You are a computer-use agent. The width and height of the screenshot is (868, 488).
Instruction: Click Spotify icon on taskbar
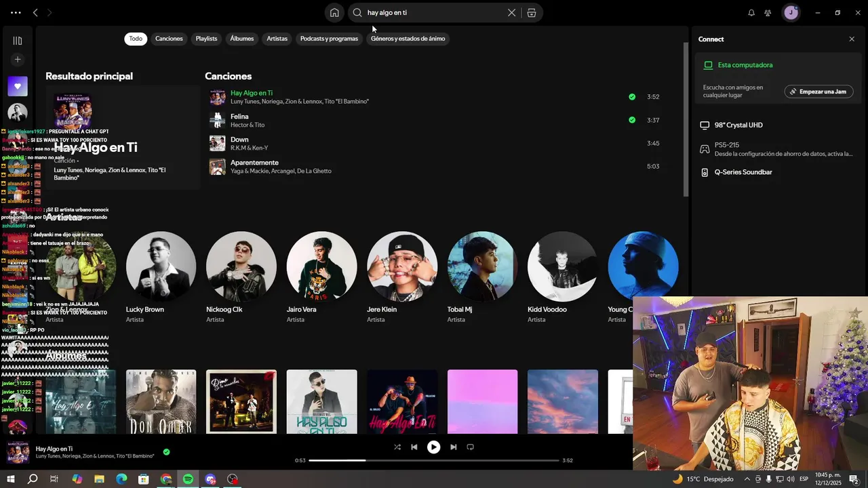188,479
